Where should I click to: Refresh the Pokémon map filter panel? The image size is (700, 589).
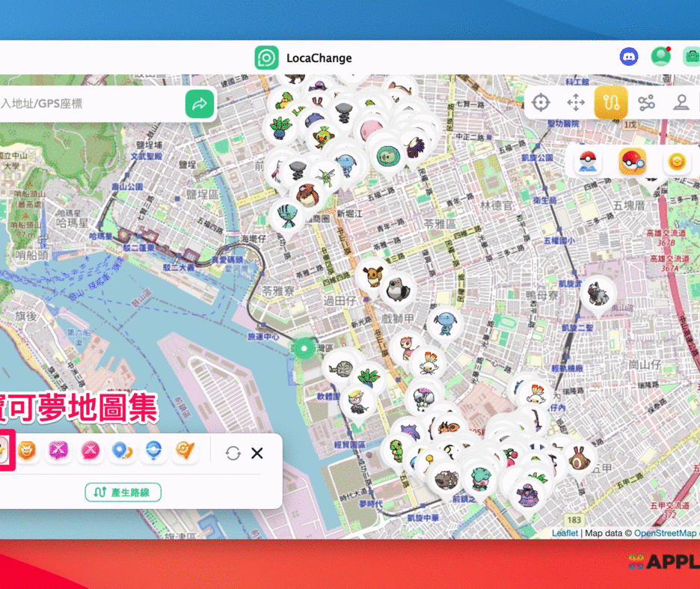pyautogui.click(x=233, y=453)
